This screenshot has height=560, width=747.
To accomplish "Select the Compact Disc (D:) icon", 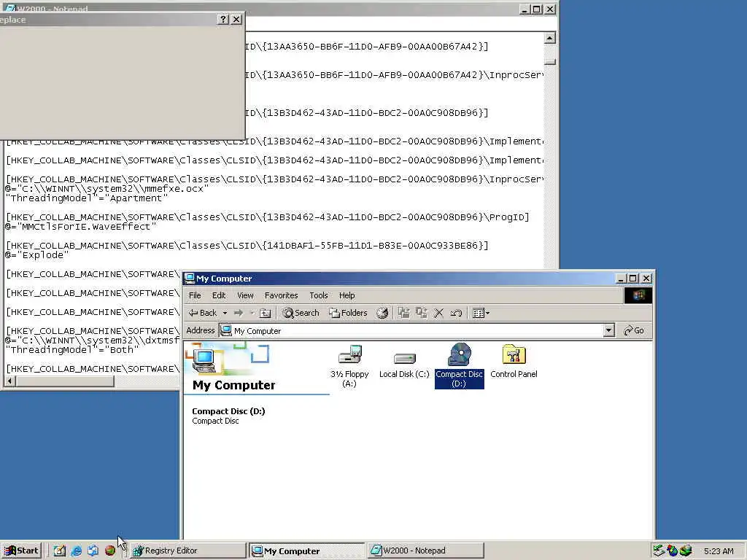I will click(x=460, y=366).
